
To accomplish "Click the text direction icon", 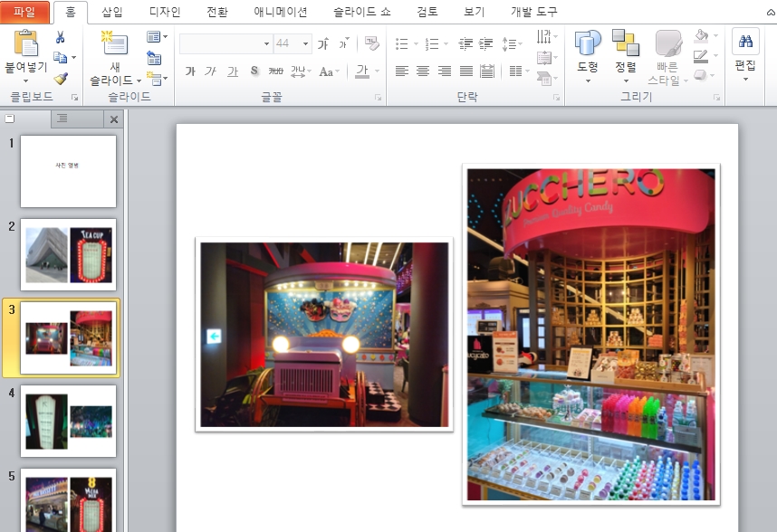I will 543,36.
